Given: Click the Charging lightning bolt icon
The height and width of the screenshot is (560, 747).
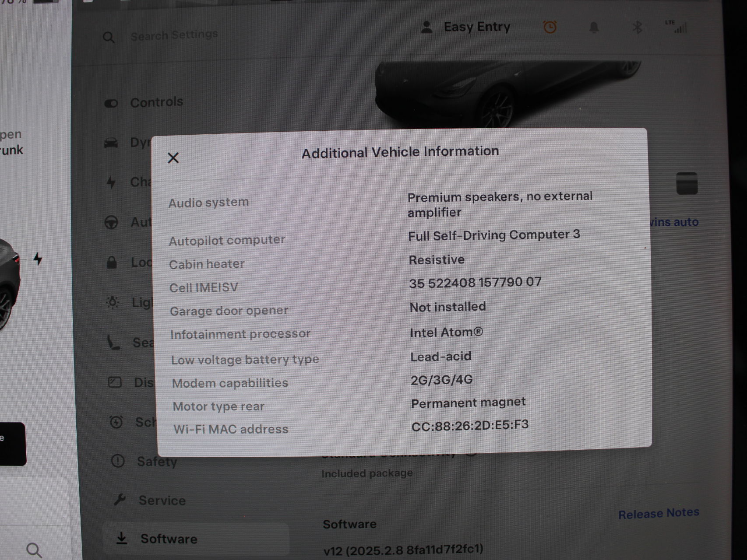Looking at the screenshot, I should click(x=111, y=182).
